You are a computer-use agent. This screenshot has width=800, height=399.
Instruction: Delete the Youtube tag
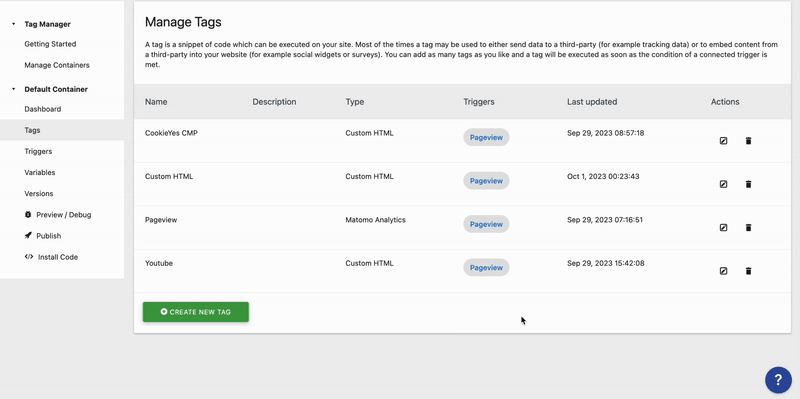click(748, 271)
